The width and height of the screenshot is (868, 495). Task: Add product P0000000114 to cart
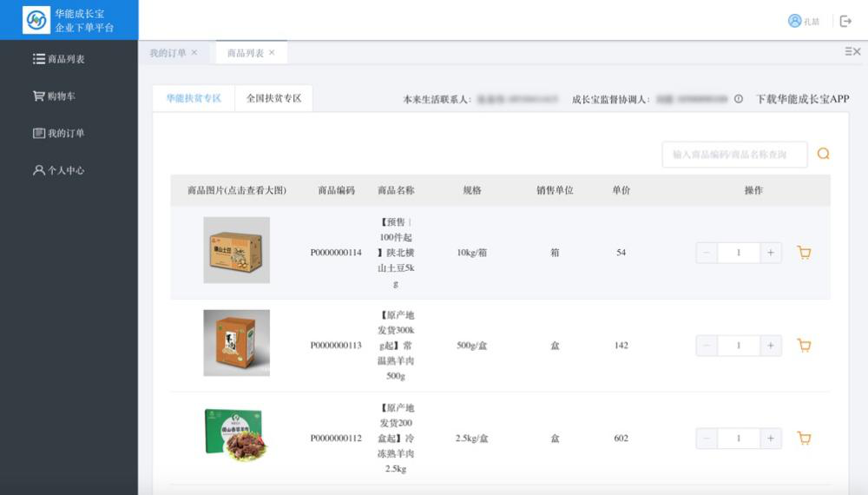pos(805,253)
